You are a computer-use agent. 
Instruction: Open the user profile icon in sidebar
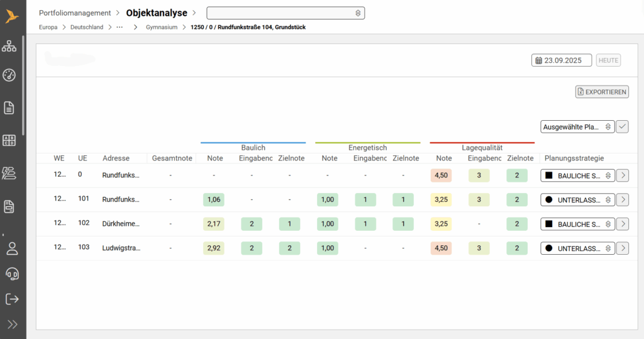click(x=11, y=248)
